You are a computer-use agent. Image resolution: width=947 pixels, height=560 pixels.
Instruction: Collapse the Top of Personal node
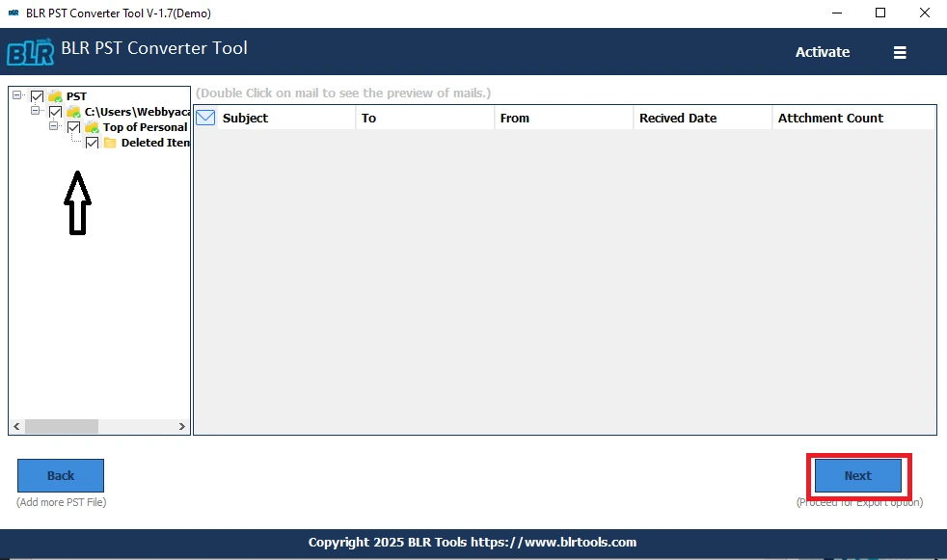pyautogui.click(x=55, y=126)
